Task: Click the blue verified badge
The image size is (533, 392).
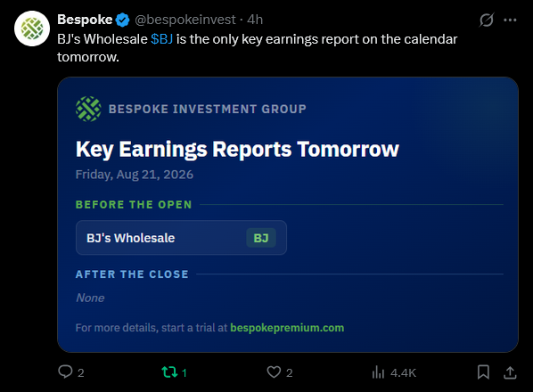Action: pos(122,20)
